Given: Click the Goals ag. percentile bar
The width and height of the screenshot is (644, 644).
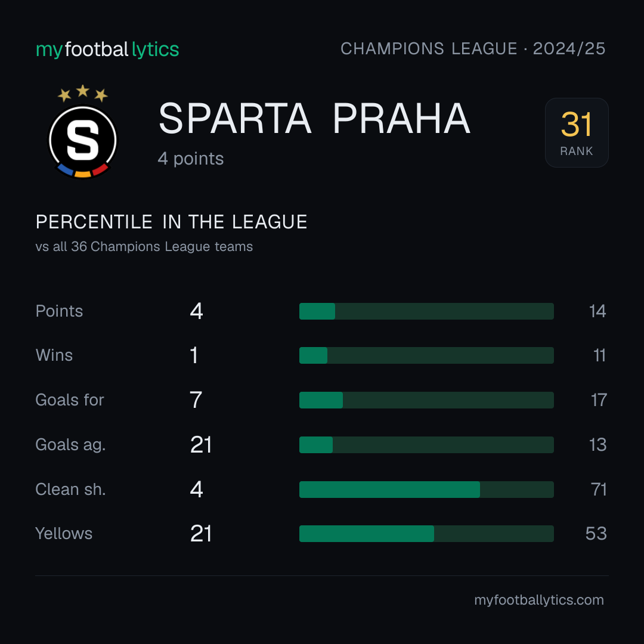Looking at the screenshot, I should 426,445.
